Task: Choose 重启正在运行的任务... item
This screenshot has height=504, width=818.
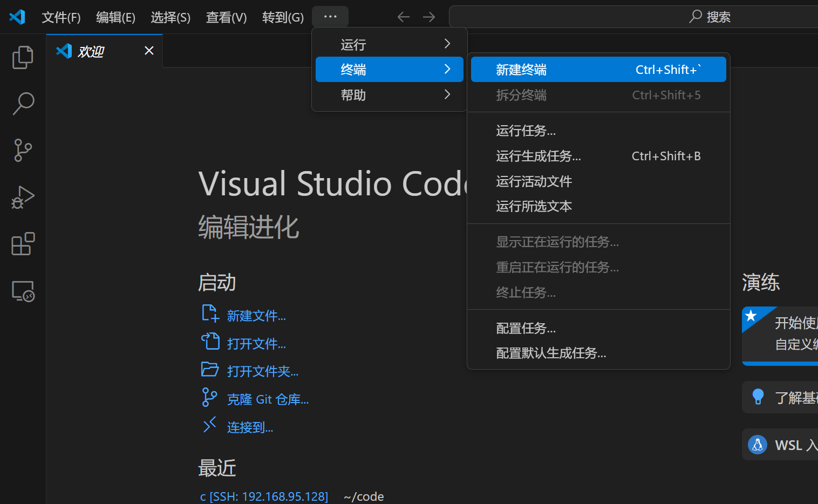Action: point(598,267)
